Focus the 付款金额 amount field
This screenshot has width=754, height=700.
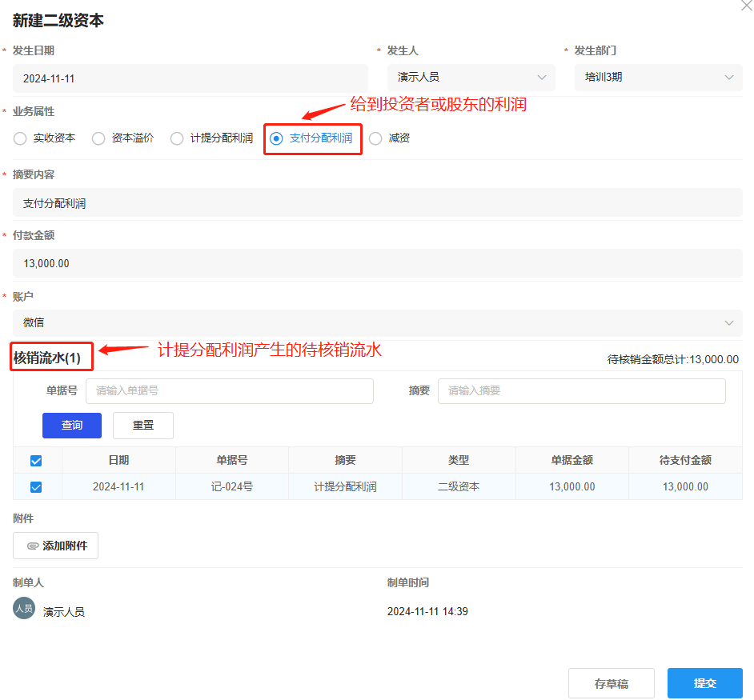click(x=377, y=263)
